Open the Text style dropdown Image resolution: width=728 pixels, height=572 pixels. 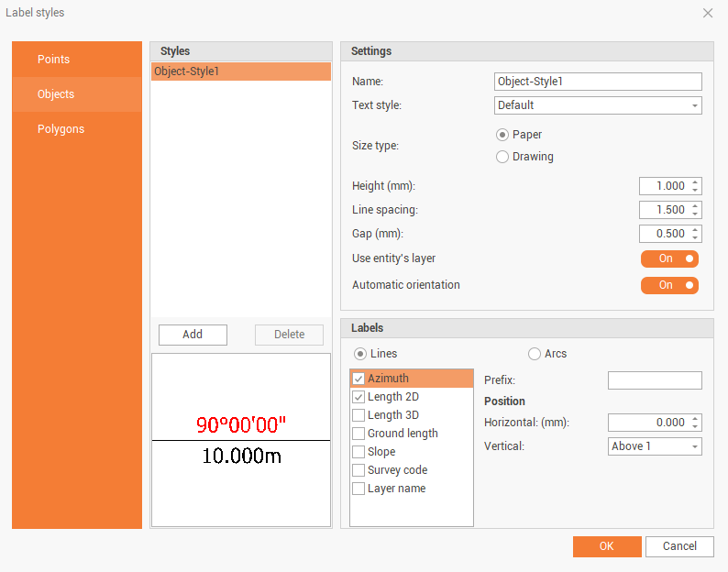tap(598, 105)
